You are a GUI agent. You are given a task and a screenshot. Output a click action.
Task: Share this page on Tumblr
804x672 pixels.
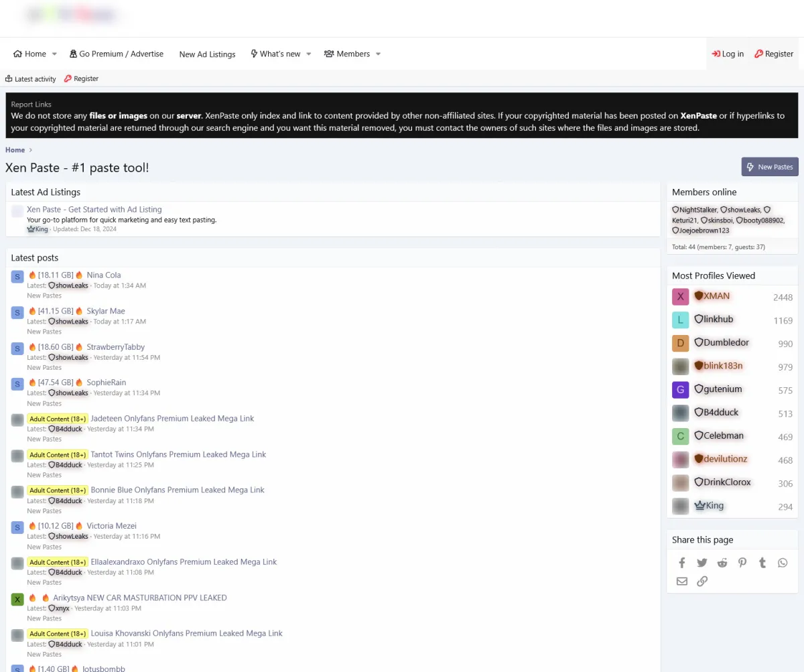[762, 563]
